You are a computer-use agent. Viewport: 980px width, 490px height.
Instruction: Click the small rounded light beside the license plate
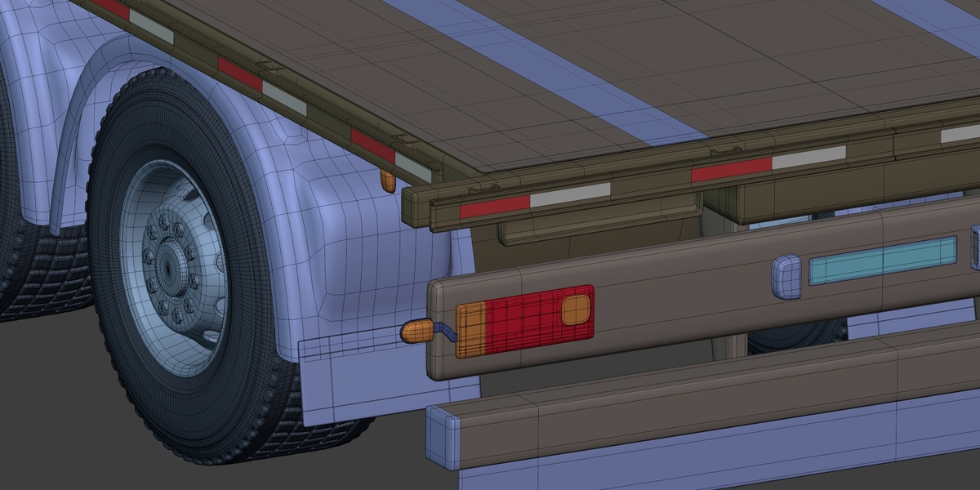coord(786,276)
